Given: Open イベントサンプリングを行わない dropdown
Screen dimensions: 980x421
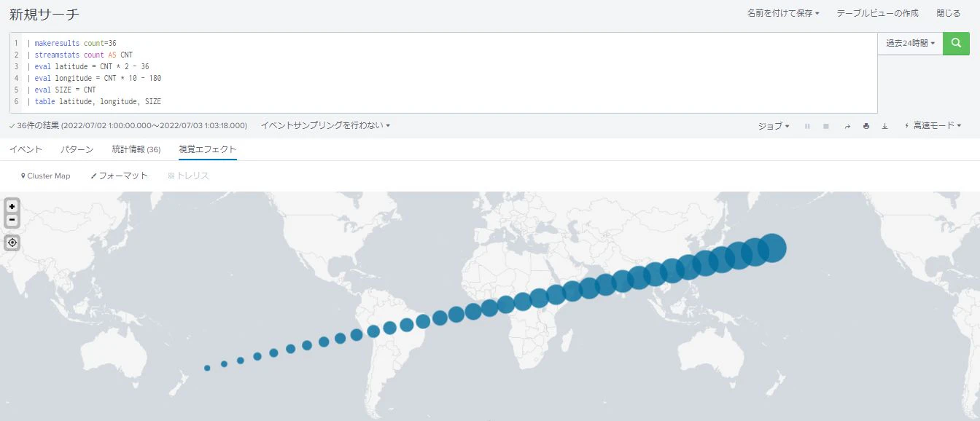Looking at the screenshot, I should tap(325, 125).
